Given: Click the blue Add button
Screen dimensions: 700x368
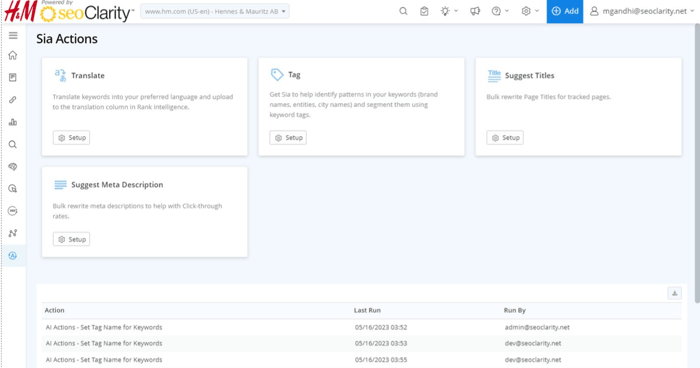Looking at the screenshot, I should point(565,11).
